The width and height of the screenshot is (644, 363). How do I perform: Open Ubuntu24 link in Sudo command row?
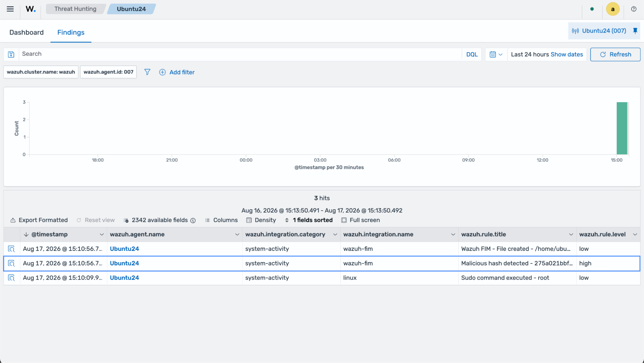click(x=124, y=278)
